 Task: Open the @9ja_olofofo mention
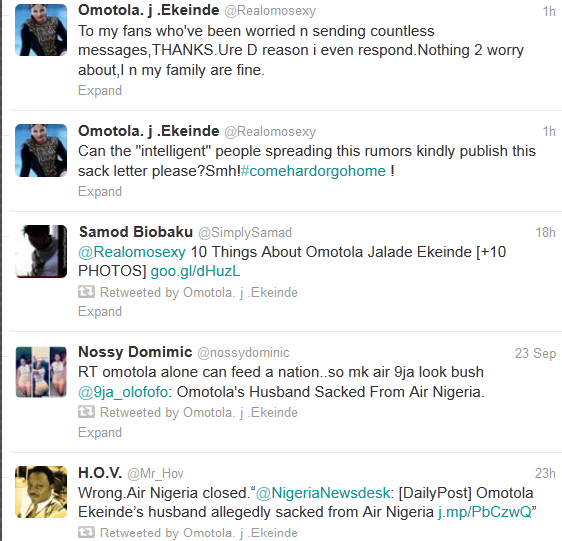pos(123,392)
